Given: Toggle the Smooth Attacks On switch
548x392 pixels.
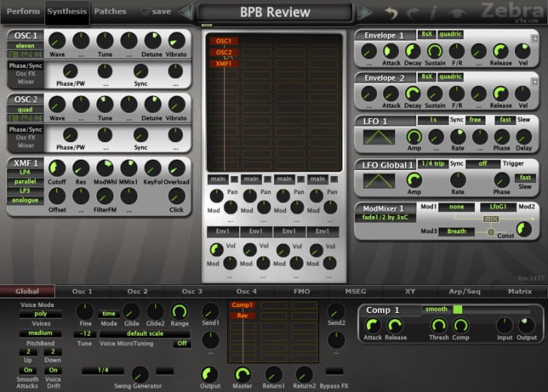Looking at the screenshot, I should pyautogui.click(x=28, y=370).
